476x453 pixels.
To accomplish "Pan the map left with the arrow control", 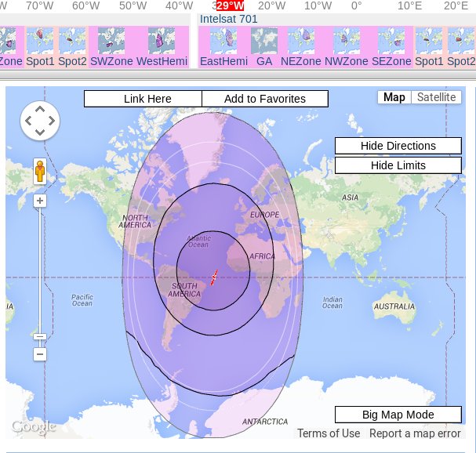I will [x=28, y=121].
